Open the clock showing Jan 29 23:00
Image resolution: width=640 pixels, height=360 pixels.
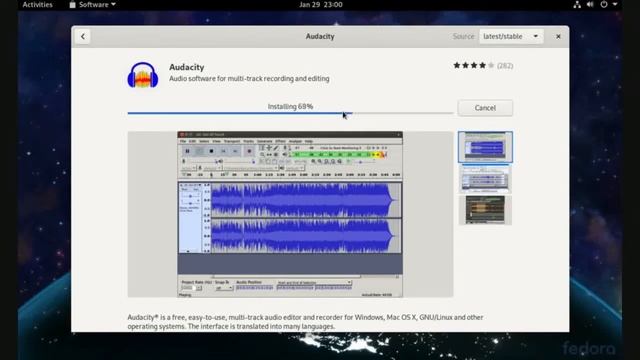click(320, 4)
